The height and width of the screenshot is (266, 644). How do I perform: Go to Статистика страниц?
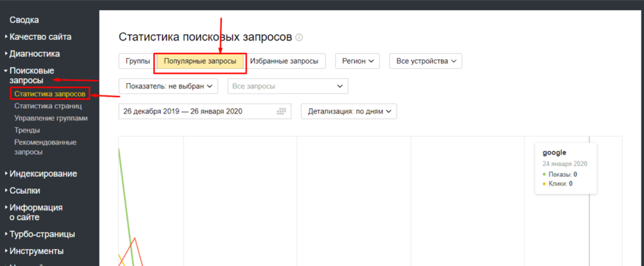48,106
